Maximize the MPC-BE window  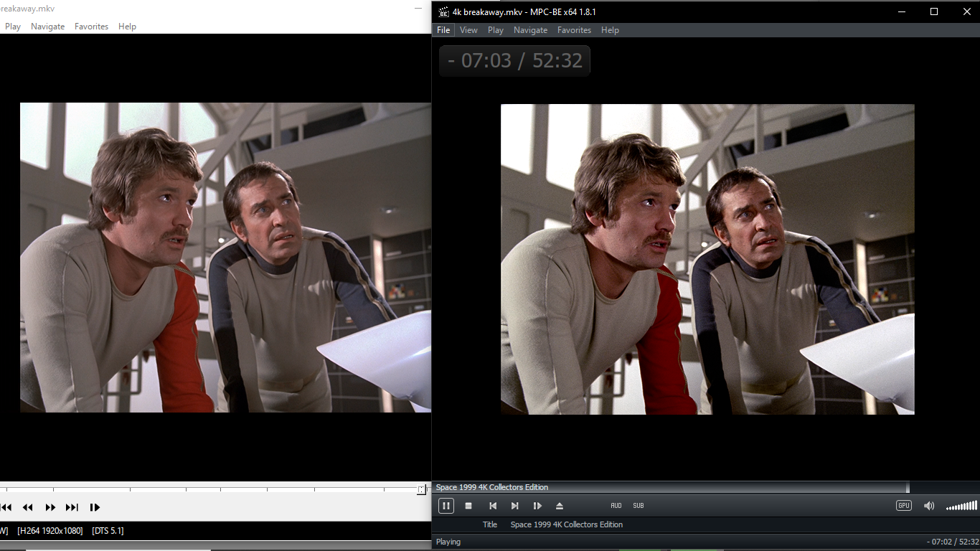point(934,11)
